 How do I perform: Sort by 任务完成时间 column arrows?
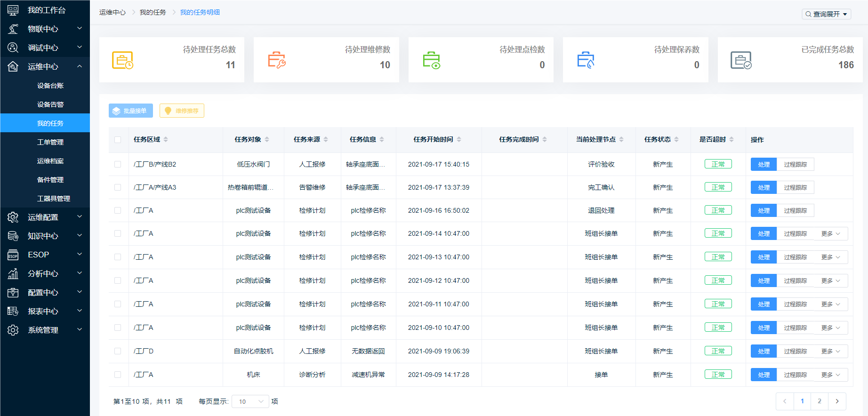(x=545, y=139)
